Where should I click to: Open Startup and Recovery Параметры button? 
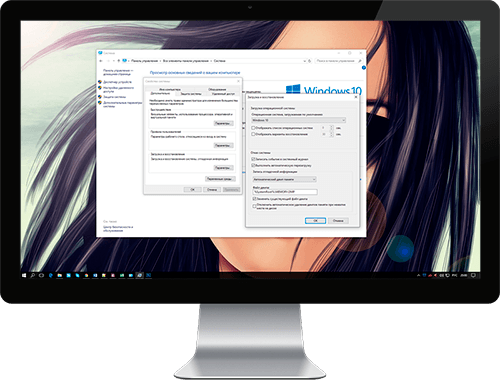(x=223, y=168)
